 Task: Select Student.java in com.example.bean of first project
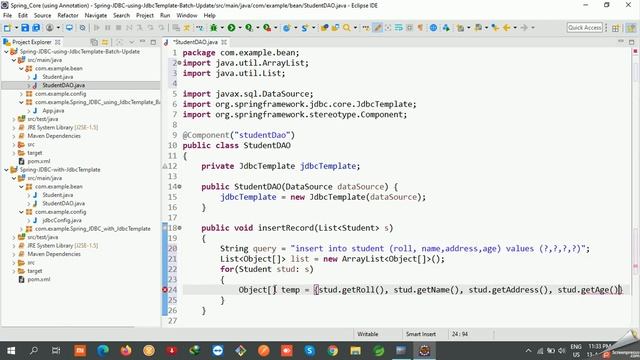coord(58,77)
